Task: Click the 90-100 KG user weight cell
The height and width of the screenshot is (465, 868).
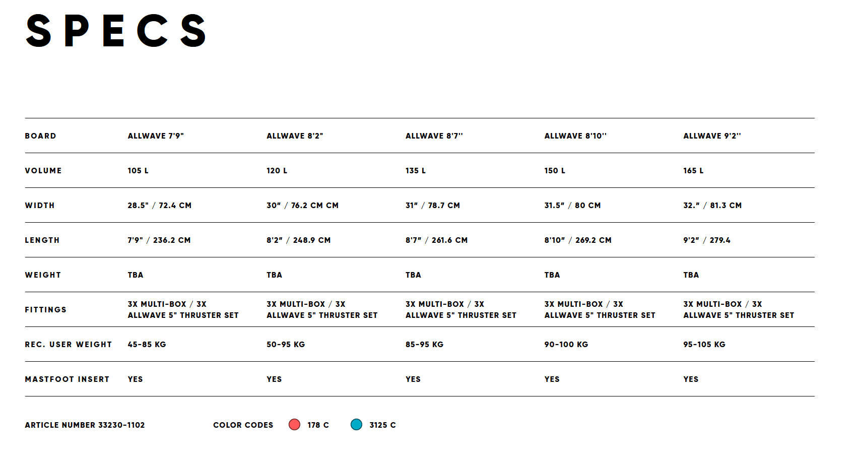Action: (566, 345)
